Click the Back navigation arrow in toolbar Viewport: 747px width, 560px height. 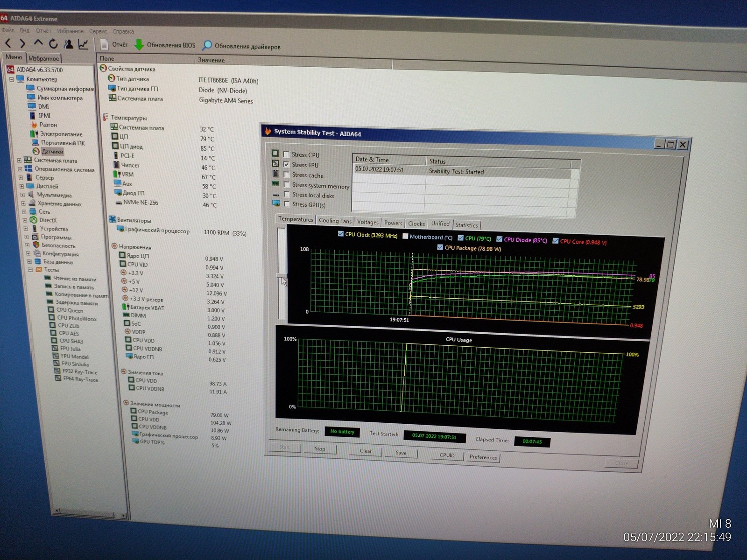[8, 43]
